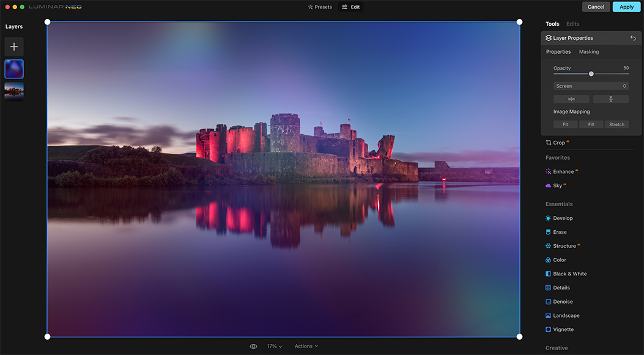Screen dimensions: 644x355
Task: Open the Vignette tool
Action: tap(563, 329)
